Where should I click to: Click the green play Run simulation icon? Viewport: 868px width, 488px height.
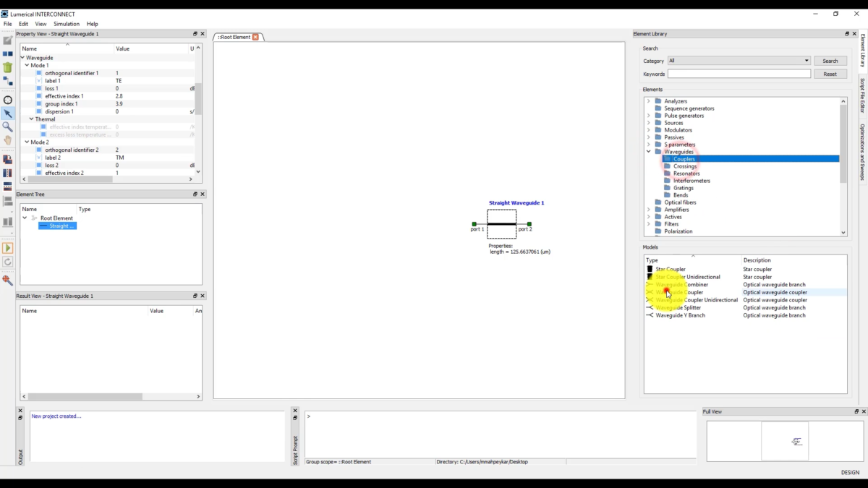[x=8, y=248]
